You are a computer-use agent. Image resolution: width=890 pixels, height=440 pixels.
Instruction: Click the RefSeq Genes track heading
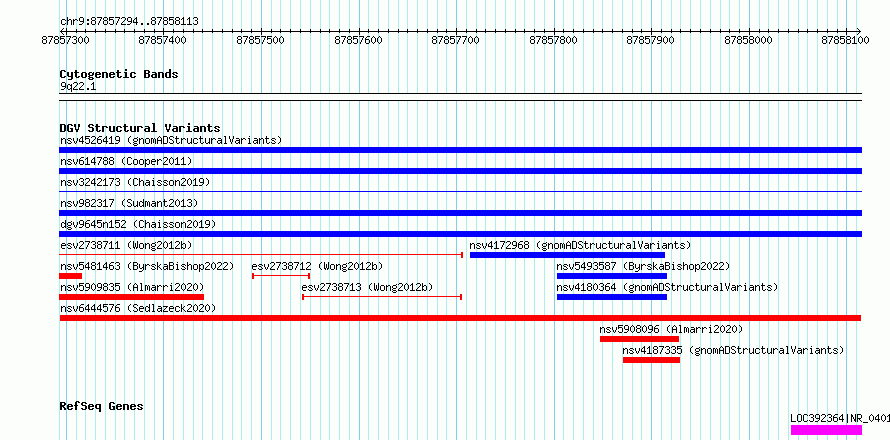101,406
